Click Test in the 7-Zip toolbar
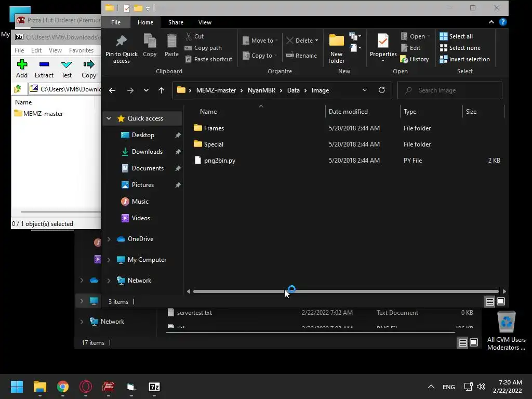This screenshot has height=399, width=532. click(66, 69)
